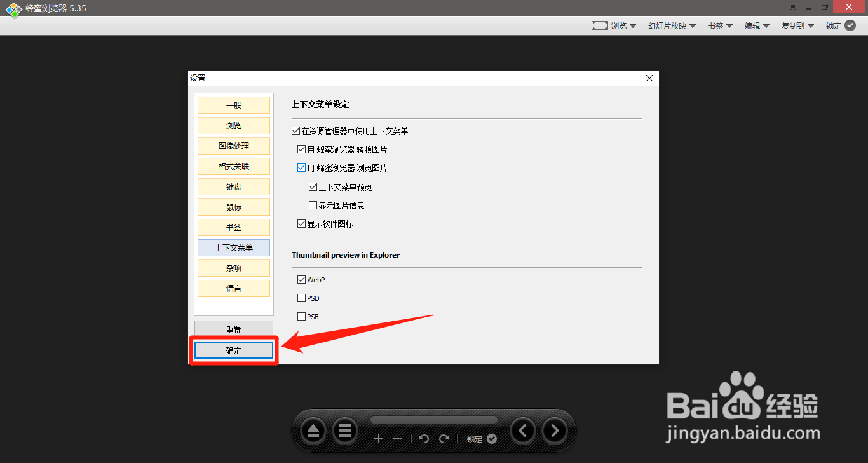Enable 显示图片信息 checkbox
The width and height of the screenshot is (868, 463).
click(313, 205)
